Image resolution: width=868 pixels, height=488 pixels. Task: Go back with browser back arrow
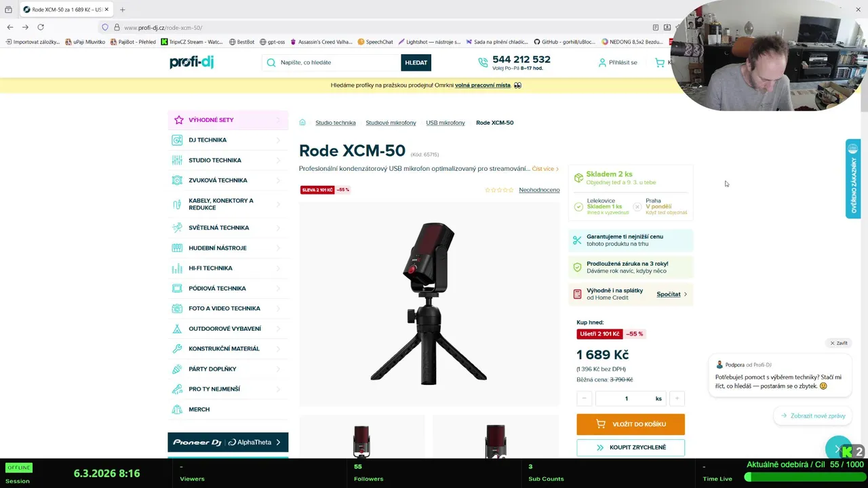point(9,27)
